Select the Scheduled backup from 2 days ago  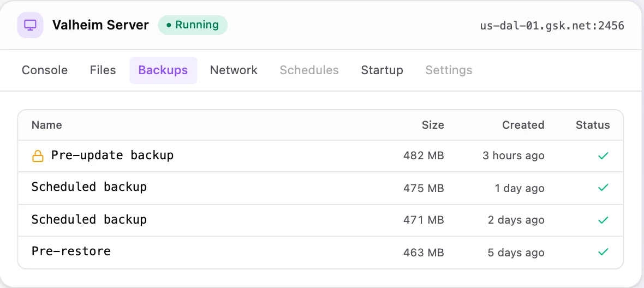coord(89,219)
